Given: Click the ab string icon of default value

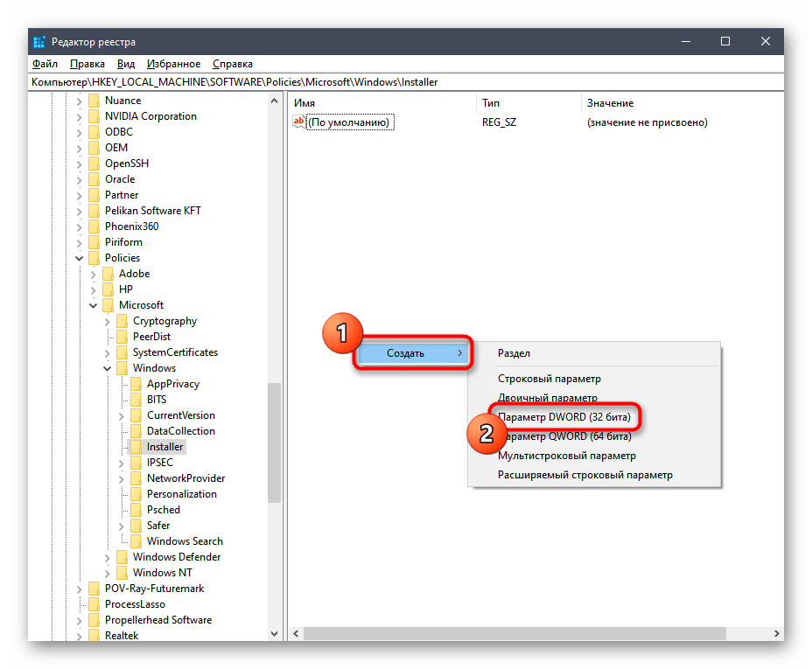Looking at the screenshot, I should tap(298, 122).
